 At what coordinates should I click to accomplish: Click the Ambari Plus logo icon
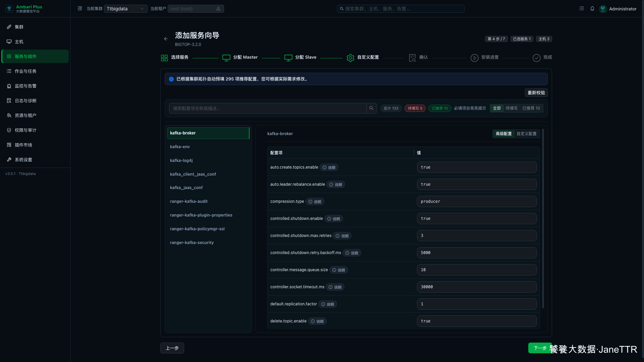pyautogui.click(x=9, y=9)
